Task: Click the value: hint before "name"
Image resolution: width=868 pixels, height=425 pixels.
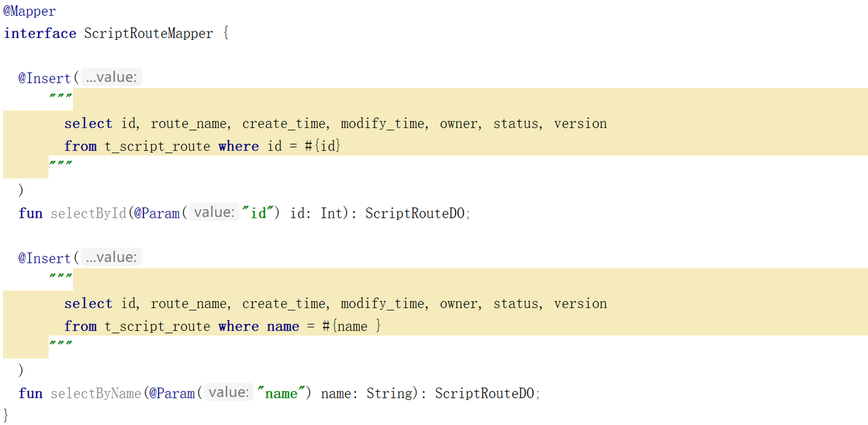Action: point(228,392)
